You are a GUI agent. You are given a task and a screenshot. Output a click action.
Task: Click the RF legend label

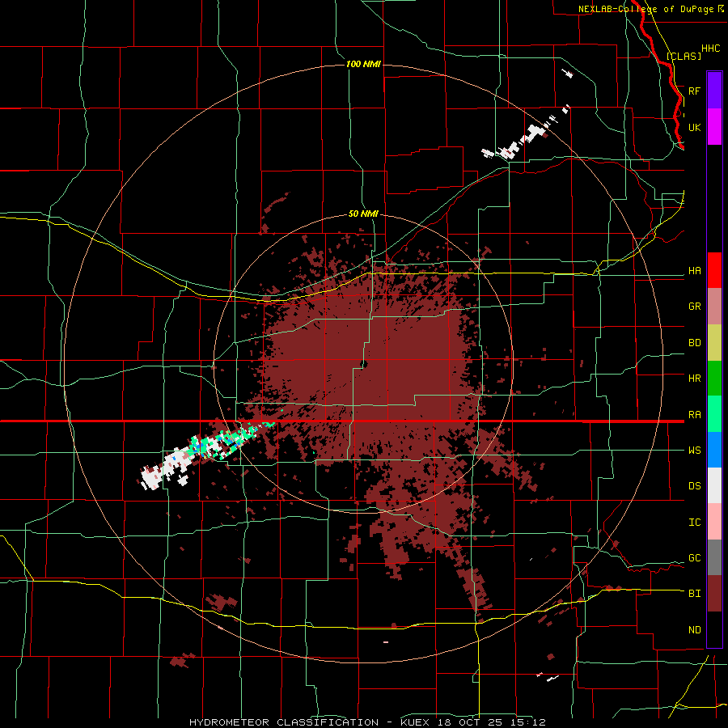point(694,91)
